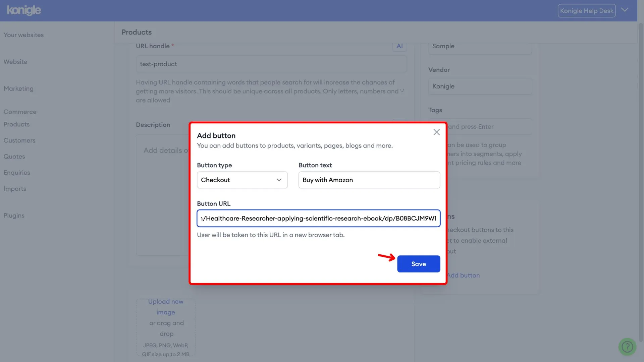This screenshot has width=644, height=362.
Task: Open Quotes in sidebar
Action: 14,157
